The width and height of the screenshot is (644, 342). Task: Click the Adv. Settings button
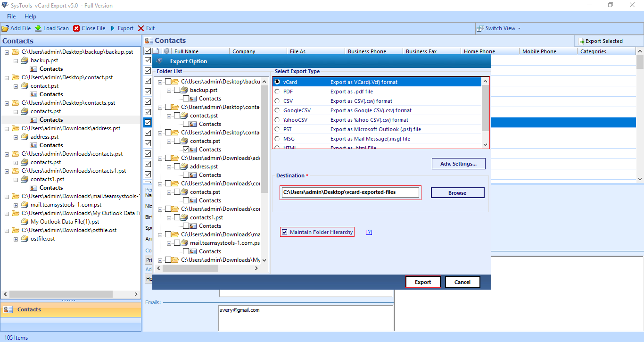(459, 164)
